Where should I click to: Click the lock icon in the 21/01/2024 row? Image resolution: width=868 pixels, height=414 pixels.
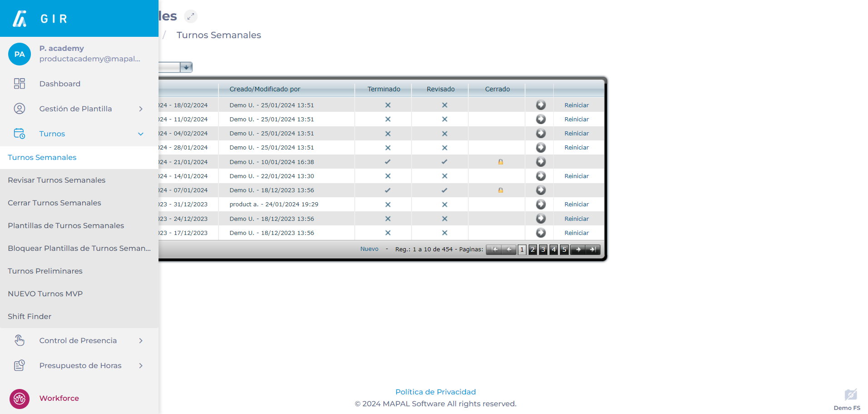[500, 162]
